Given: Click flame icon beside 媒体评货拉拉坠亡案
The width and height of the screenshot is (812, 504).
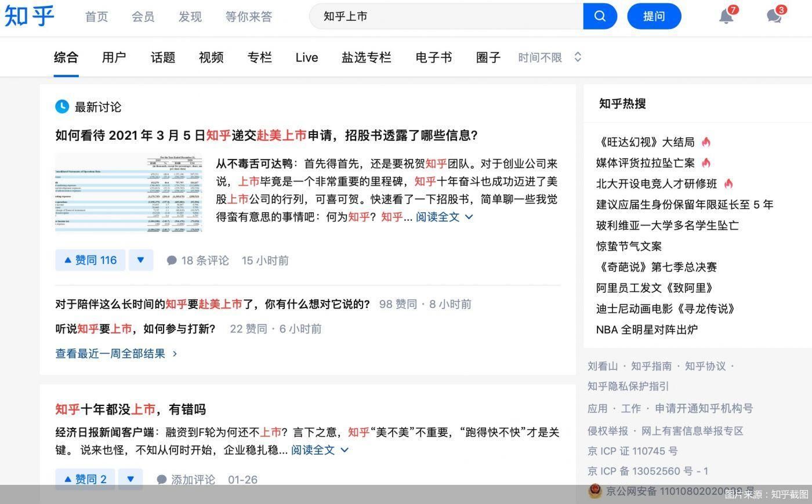Looking at the screenshot, I should point(706,162).
